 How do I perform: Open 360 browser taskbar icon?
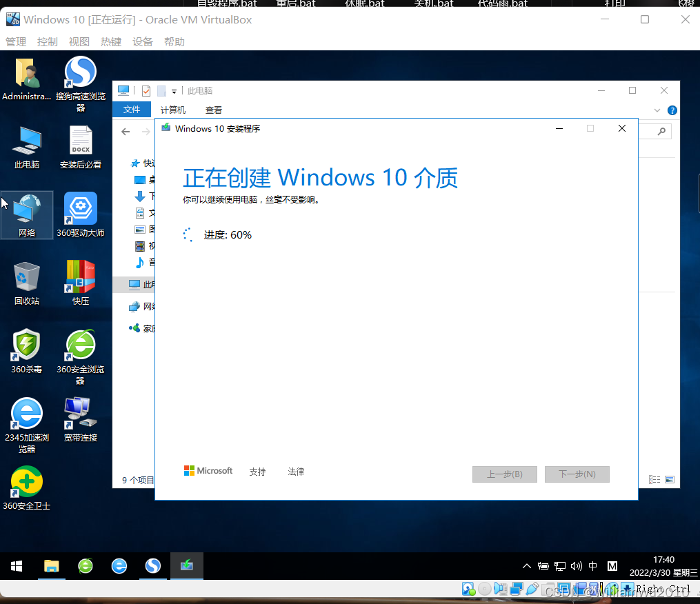[86, 566]
